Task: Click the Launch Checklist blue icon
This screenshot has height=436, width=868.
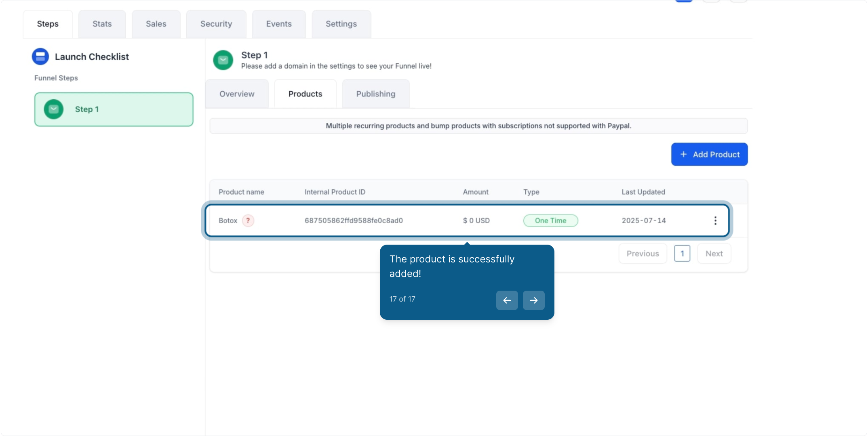Action: tap(40, 57)
